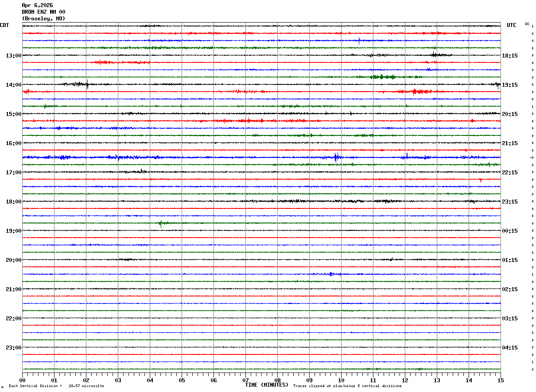Click the Each Vertical Division scale note
The width and height of the screenshot is (536, 392).
[56, 386]
